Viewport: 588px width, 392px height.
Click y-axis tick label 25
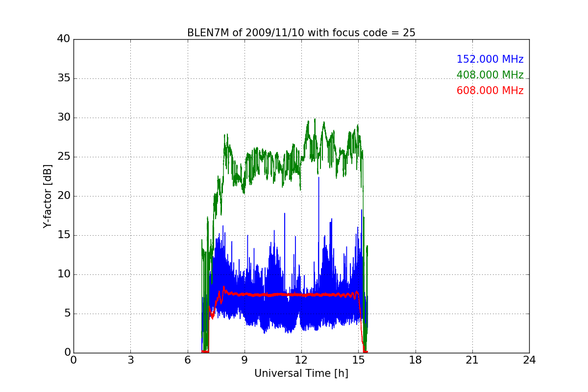pyautogui.click(x=64, y=157)
